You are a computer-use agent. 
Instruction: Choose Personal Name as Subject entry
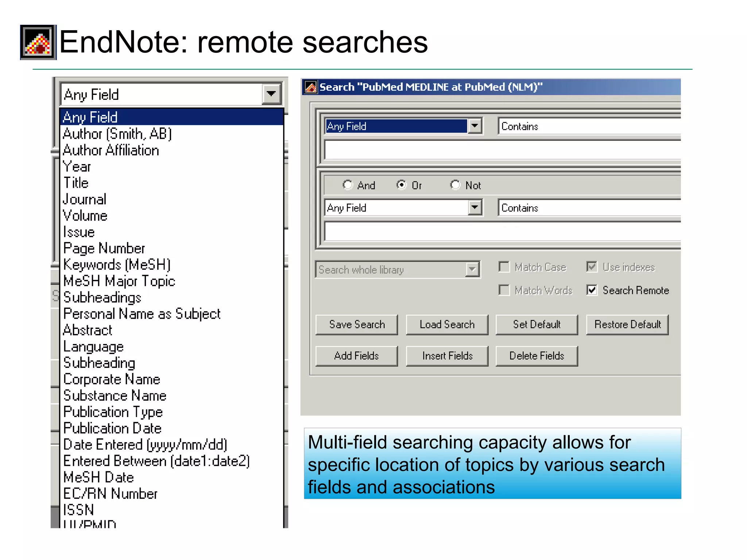[x=171, y=314]
